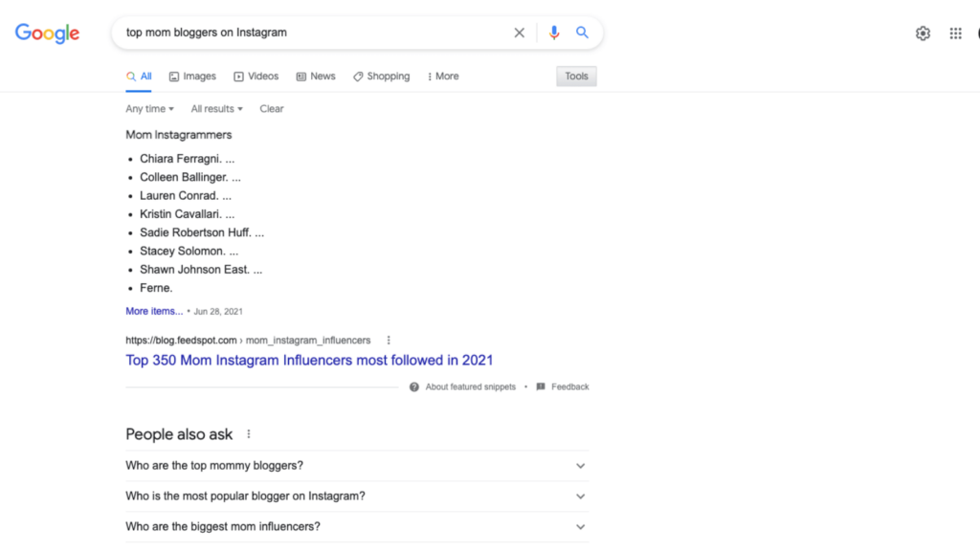The width and height of the screenshot is (980, 551).
Task: Clear the search box with X icon
Action: point(519,33)
